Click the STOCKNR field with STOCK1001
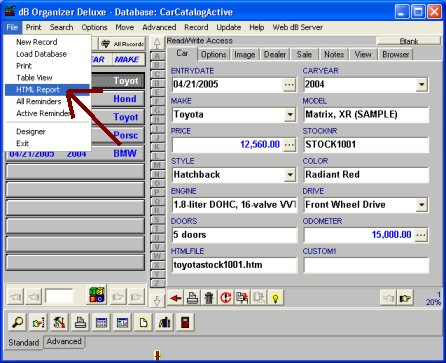Image resolution: width=446 pixels, height=363 pixels. (x=366, y=145)
